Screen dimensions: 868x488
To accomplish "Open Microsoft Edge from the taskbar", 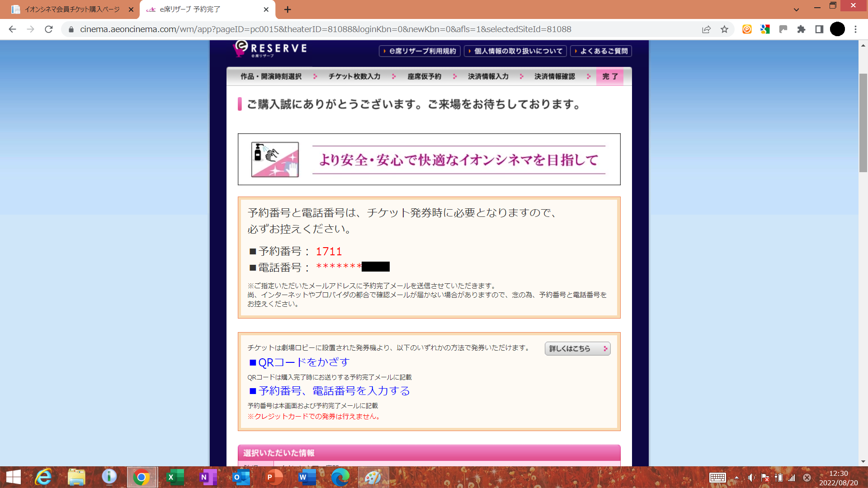I will tap(340, 477).
